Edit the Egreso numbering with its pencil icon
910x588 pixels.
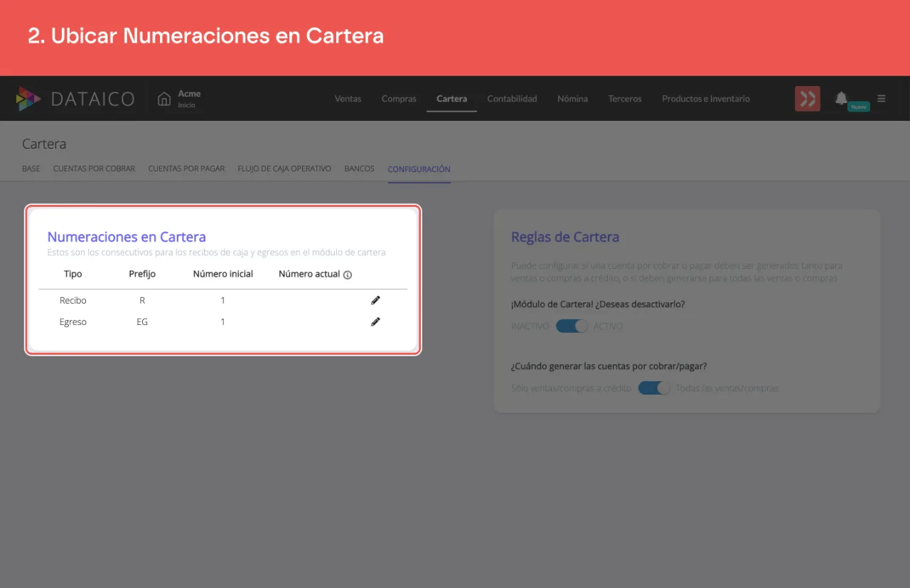375,321
